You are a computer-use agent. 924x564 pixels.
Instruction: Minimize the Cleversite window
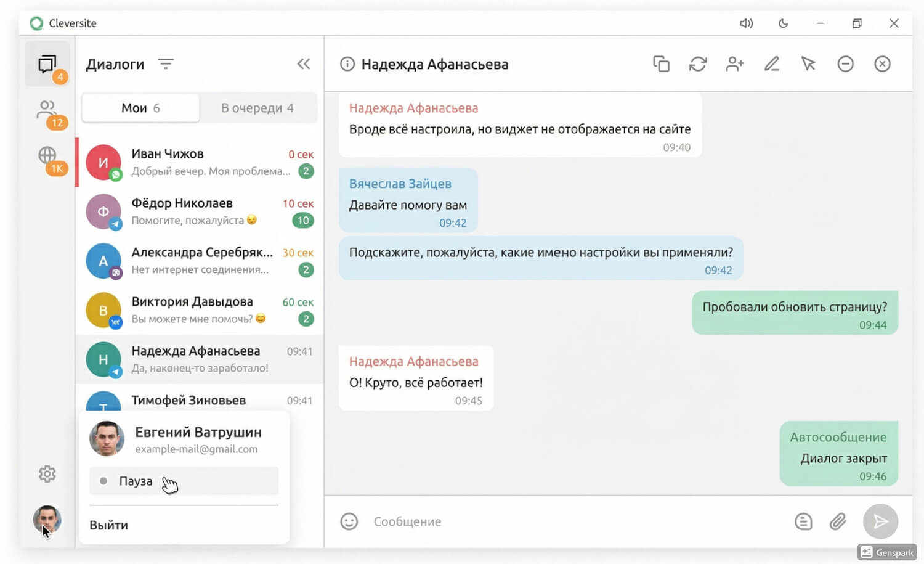(820, 23)
